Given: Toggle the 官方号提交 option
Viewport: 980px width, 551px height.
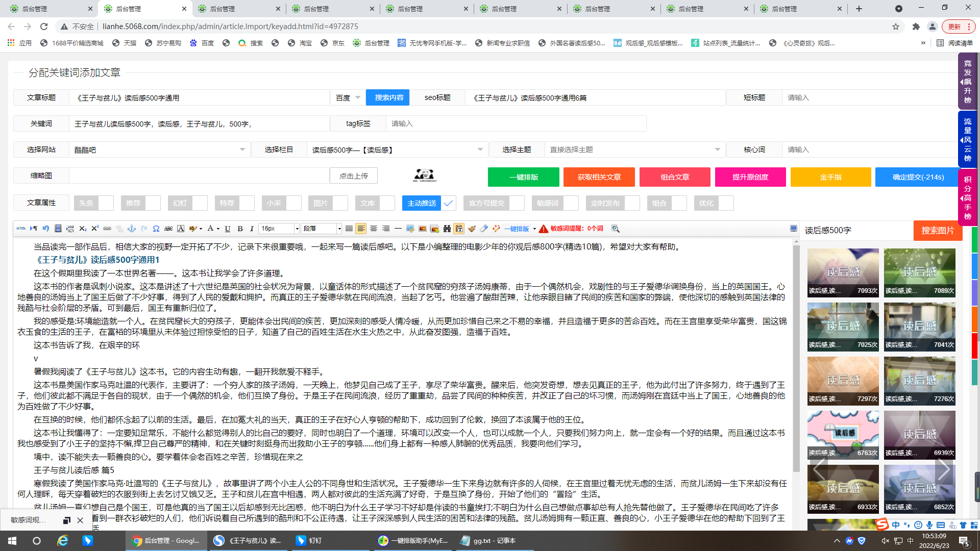Looking at the screenshot, I should 494,203.
